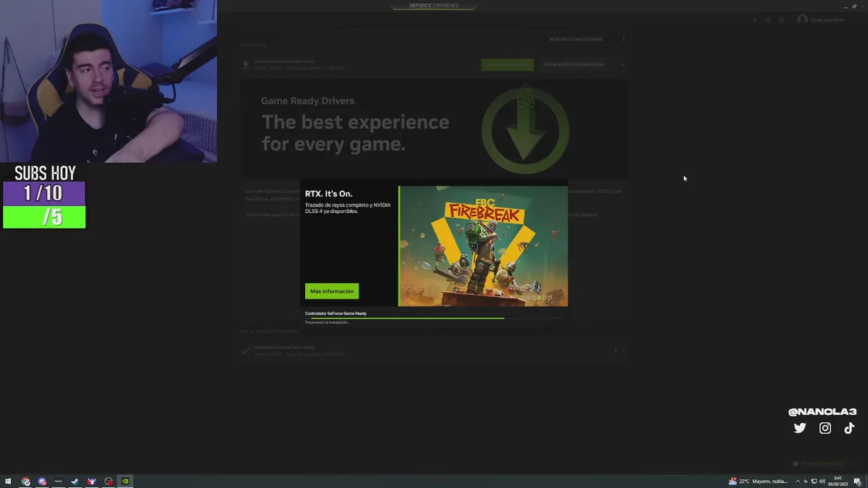
Task: Click the Game Ready Drivers banner
Action: click(x=434, y=129)
